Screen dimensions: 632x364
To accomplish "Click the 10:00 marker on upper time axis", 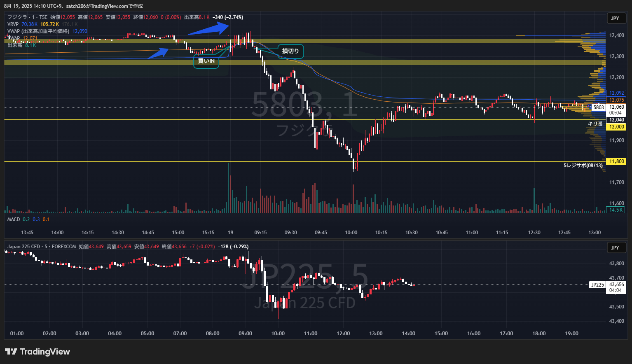I will click(x=351, y=233).
